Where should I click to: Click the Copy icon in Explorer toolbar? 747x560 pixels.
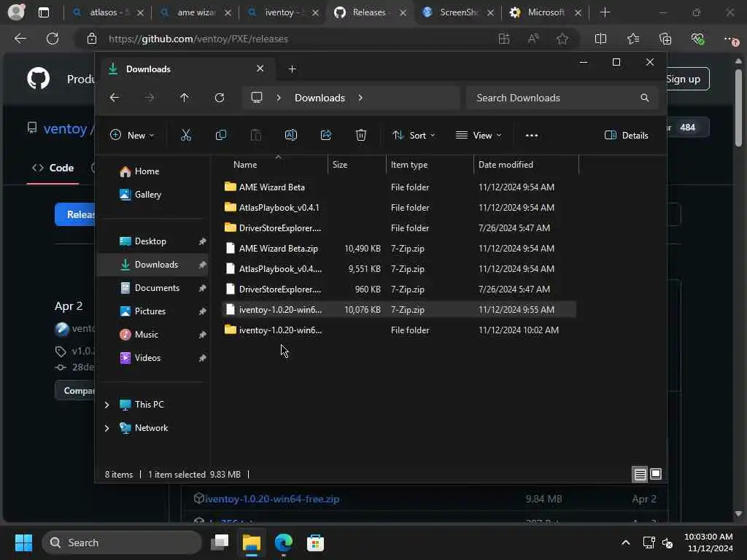[x=220, y=135]
